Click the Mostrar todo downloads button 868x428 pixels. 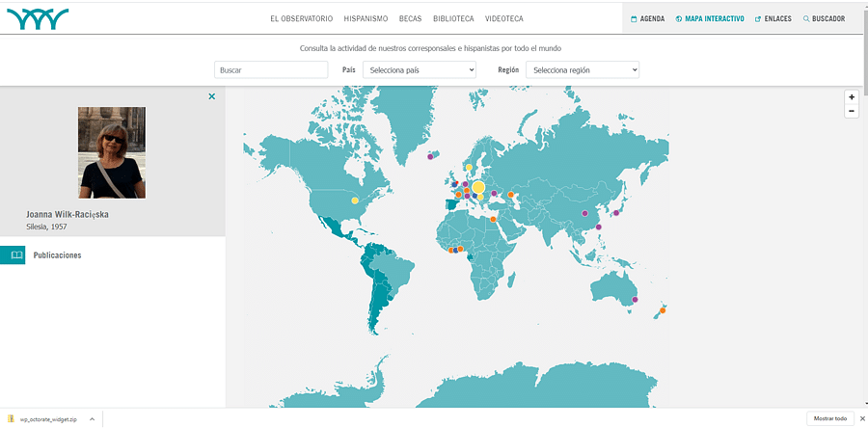[829, 418]
